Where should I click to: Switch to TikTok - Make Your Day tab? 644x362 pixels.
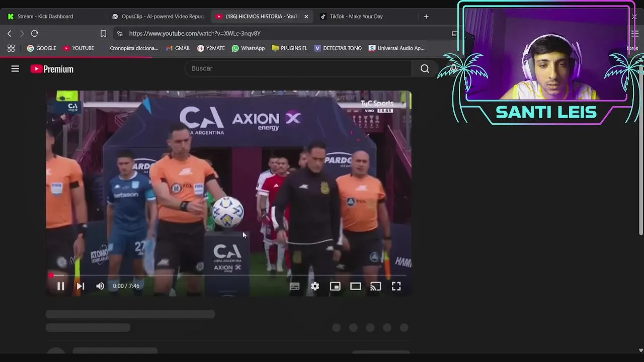(356, 17)
